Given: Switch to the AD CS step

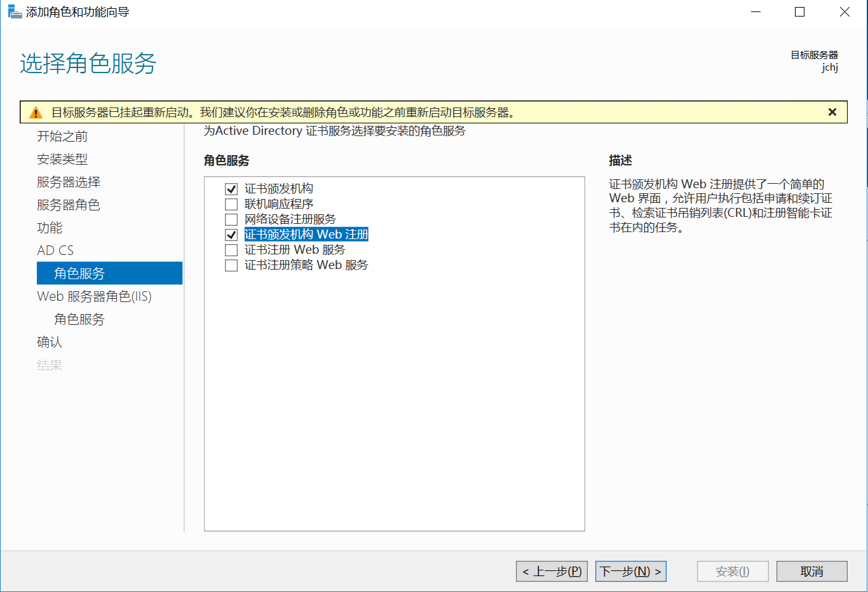Looking at the screenshot, I should pos(55,251).
